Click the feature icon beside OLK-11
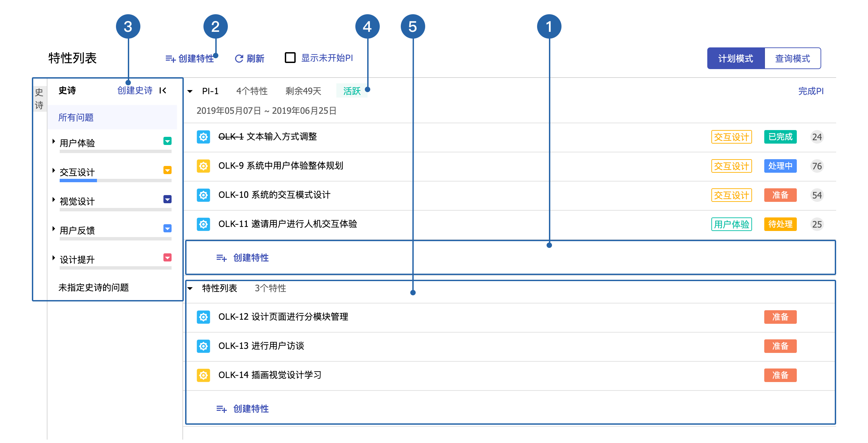 pos(203,224)
